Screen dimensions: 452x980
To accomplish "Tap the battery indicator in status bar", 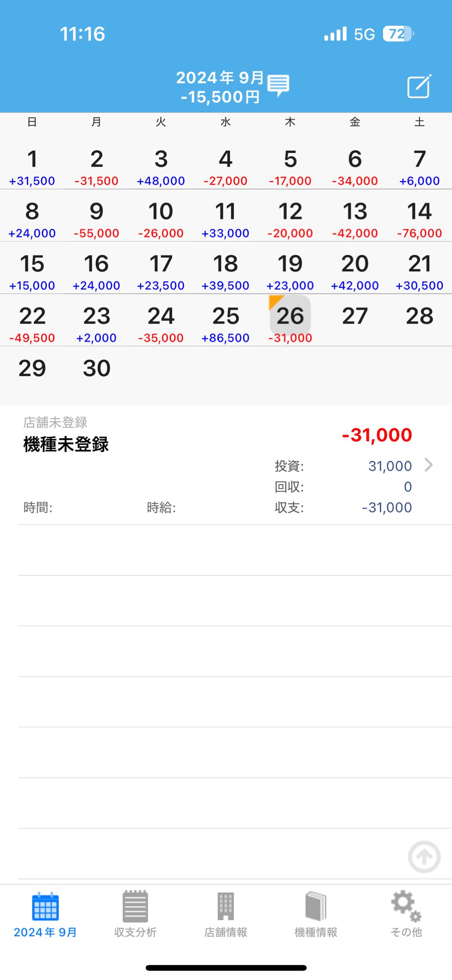I will [x=398, y=34].
